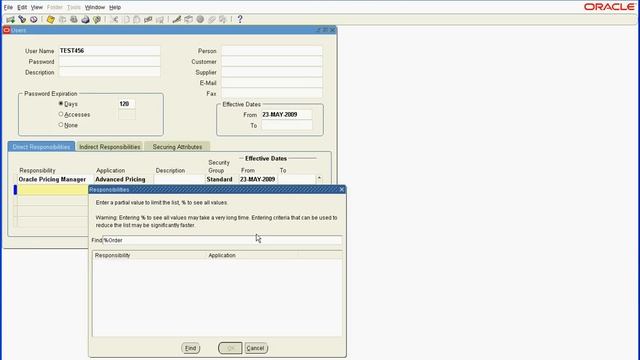Open the Folder menu
The height and width of the screenshot is (360, 640).
point(55,7)
